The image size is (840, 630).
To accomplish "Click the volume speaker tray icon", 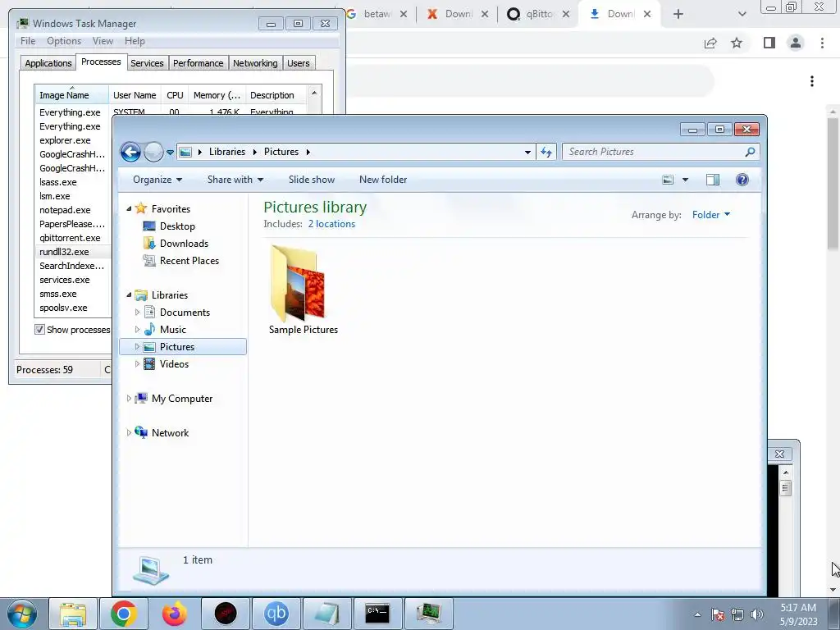I will (x=757, y=614).
